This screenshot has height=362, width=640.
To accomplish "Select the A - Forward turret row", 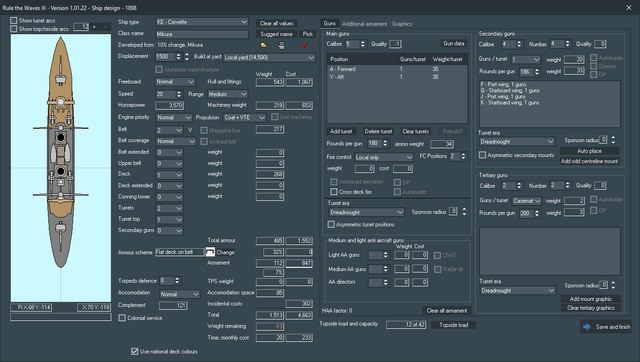I will point(397,69).
